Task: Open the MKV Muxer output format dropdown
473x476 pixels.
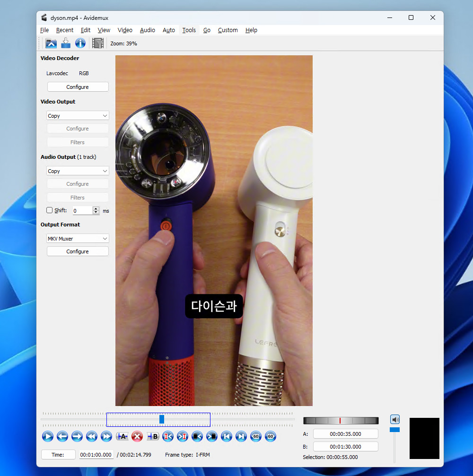Action: (78, 239)
